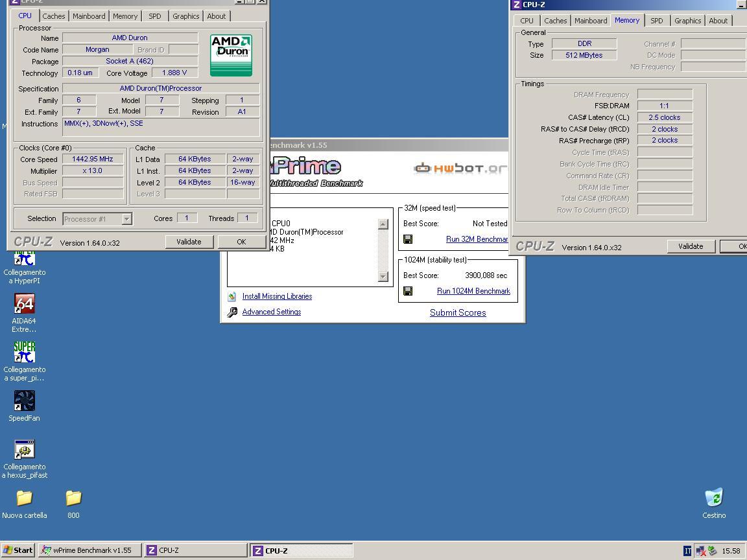Click the Advanced Settings wrench icon

(x=232, y=312)
